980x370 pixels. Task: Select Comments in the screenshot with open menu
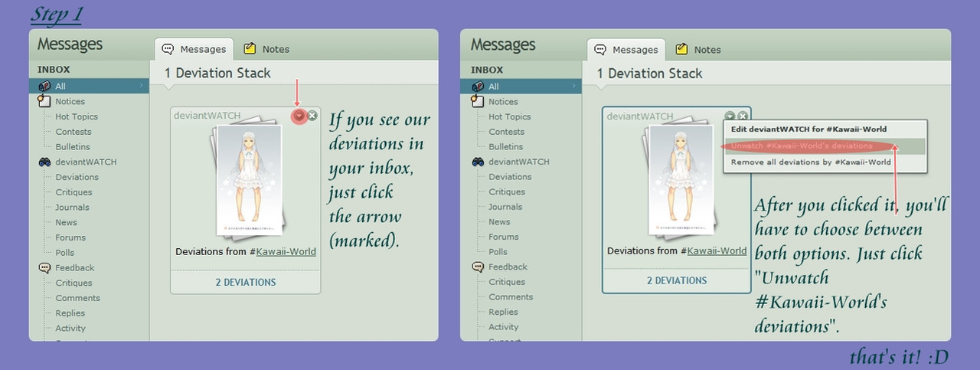511,297
